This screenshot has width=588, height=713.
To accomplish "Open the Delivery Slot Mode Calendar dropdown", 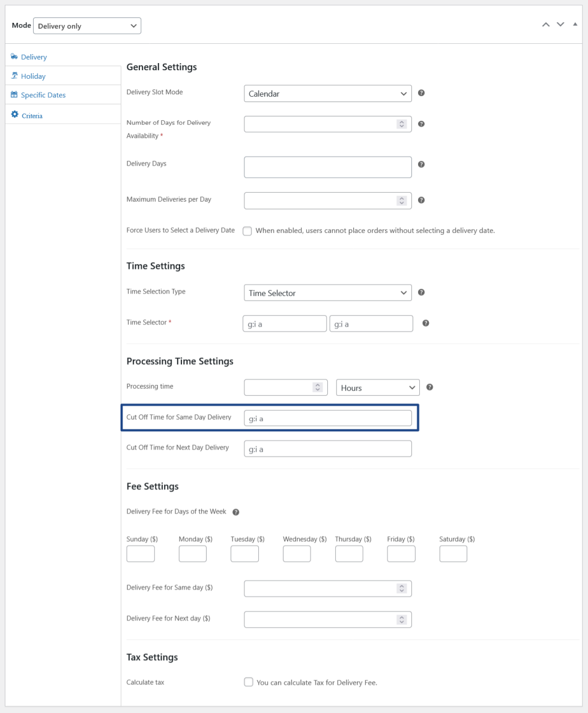I will click(x=327, y=94).
